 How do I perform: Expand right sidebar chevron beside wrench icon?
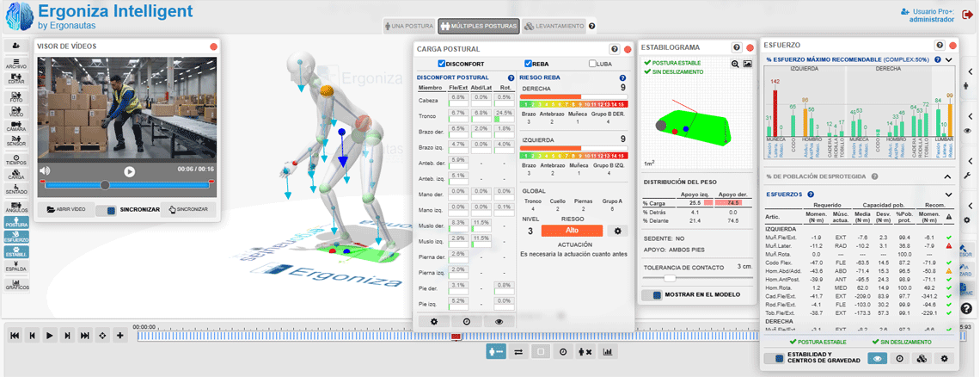point(968,161)
